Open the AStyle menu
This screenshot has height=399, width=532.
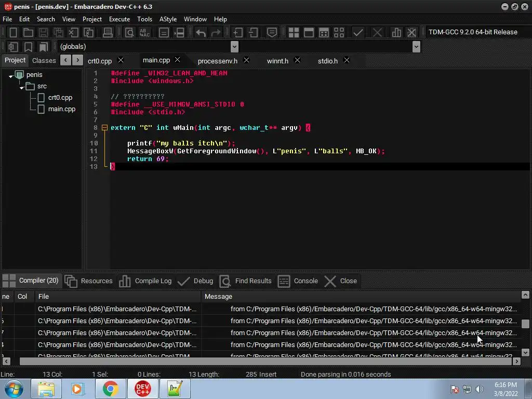(x=168, y=19)
